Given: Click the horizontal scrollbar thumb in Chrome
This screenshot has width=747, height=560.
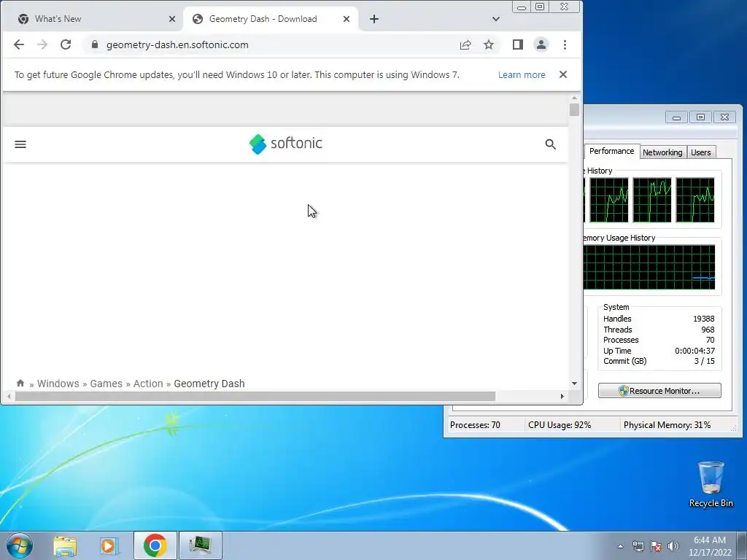Looking at the screenshot, I should tap(255, 396).
